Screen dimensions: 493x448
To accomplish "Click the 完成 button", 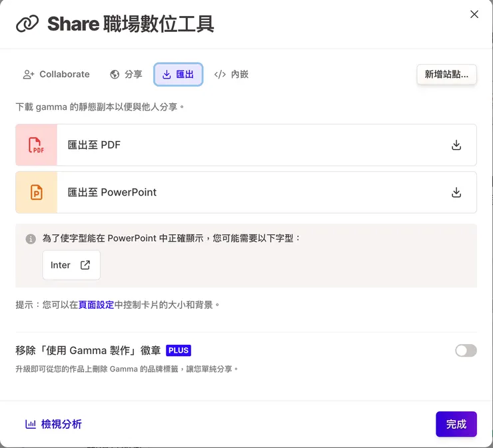I will 456,424.
